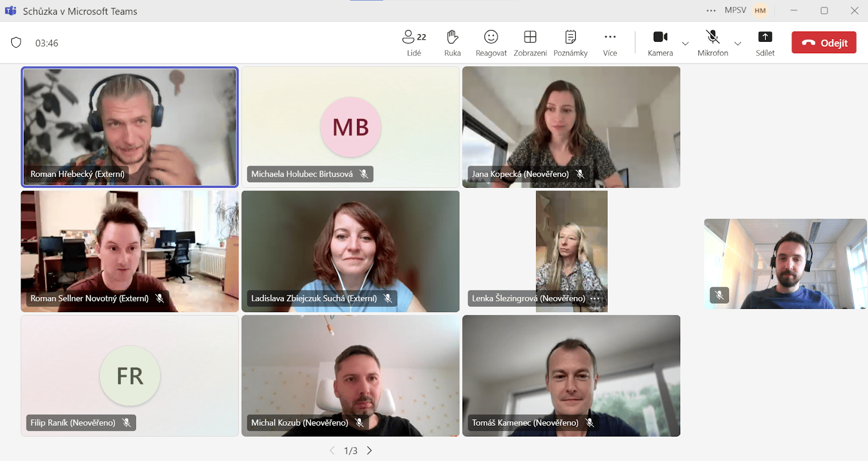Leave the meeting with Odejít

pos(824,43)
